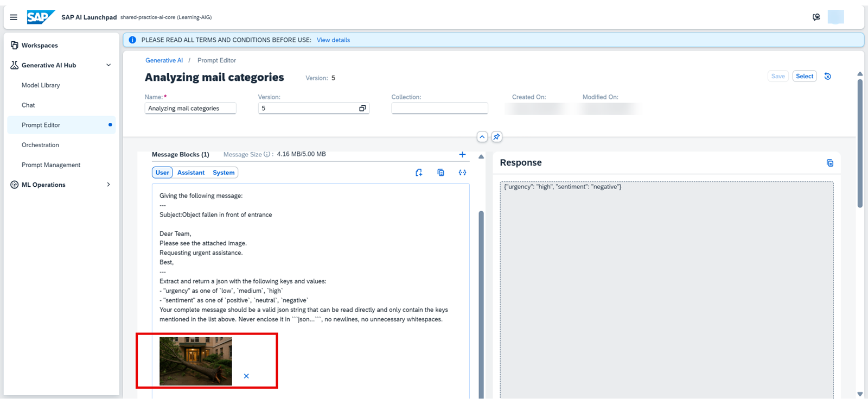Open the user profile avatar
Screen dimensions: 868x404
pos(836,17)
